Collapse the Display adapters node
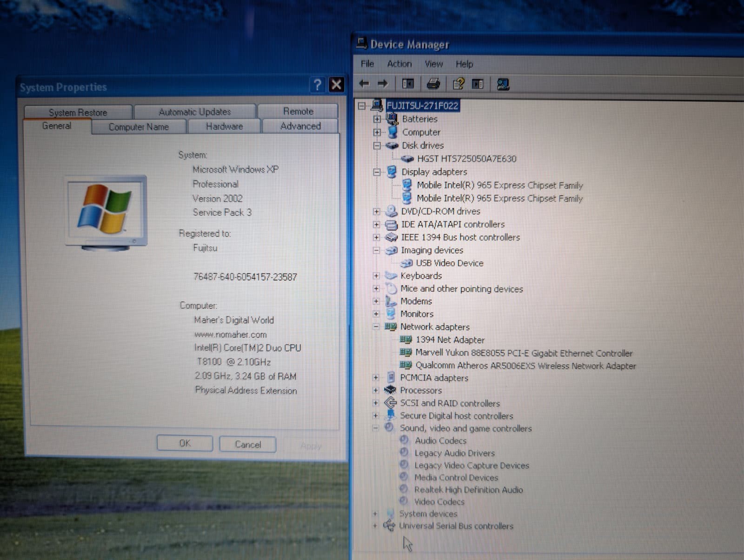The width and height of the screenshot is (744, 560). tap(377, 172)
